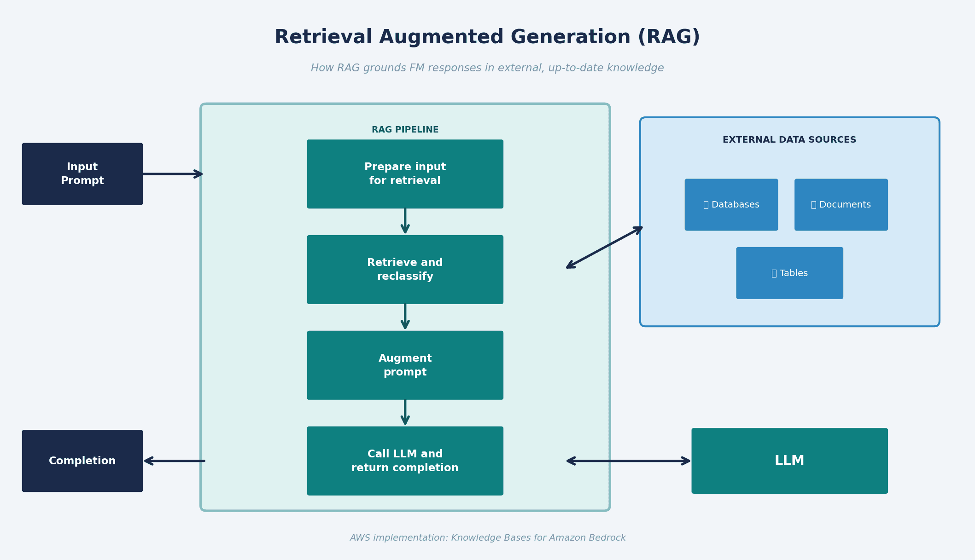Click arrow from Input Prompt to pipeline

171,174
